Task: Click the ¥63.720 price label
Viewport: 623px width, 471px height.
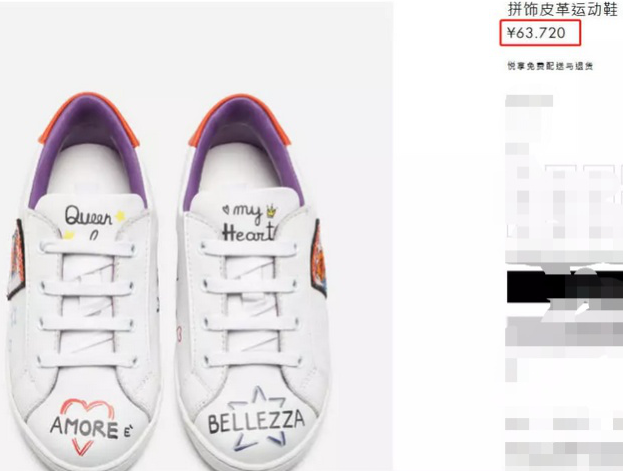Action: tap(536, 33)
